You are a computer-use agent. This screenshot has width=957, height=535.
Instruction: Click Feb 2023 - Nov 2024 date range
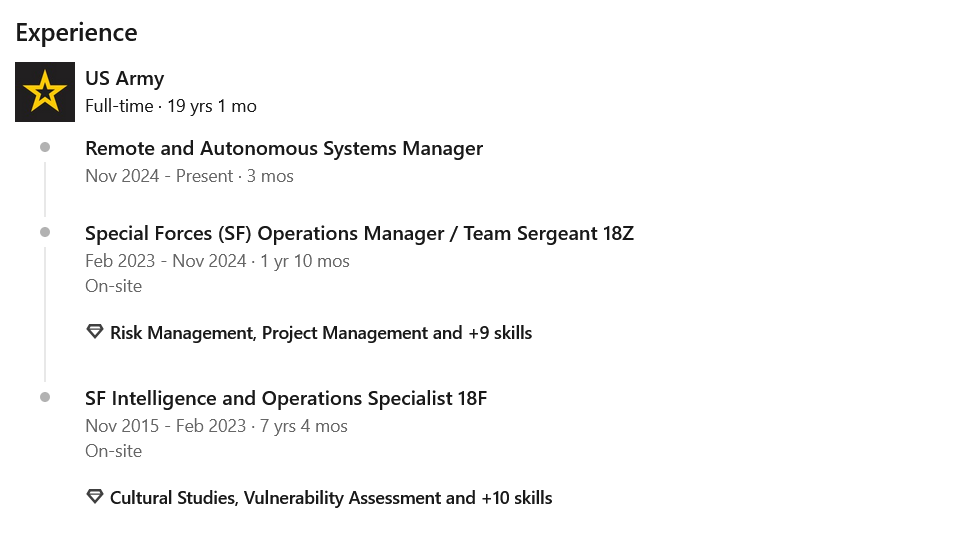[165, 261]
